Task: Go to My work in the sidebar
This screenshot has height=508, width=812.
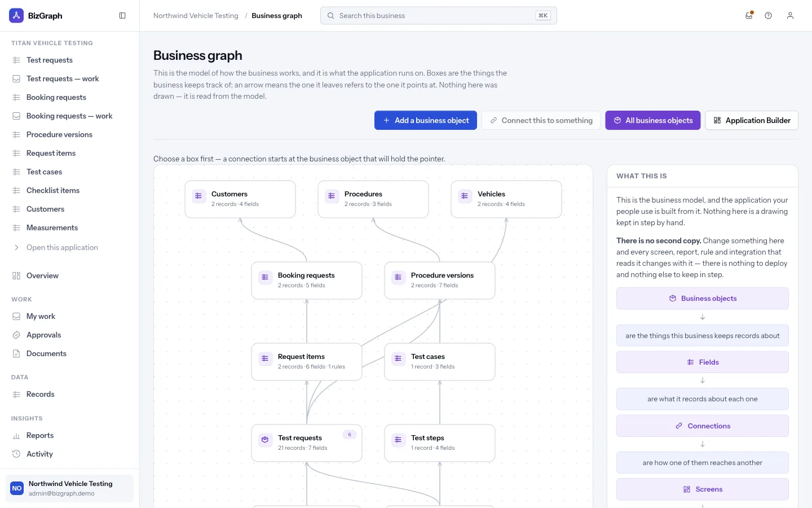Action: [x=70, y=317]
